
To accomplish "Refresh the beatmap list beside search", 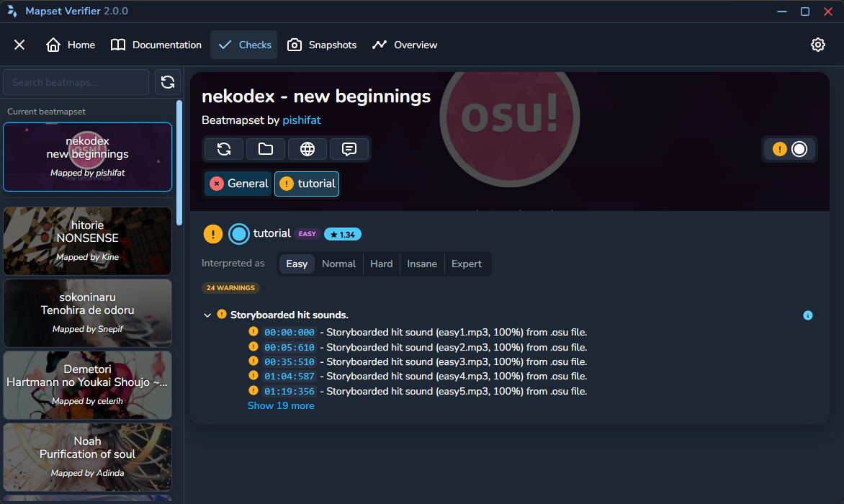I will (167, 82).
